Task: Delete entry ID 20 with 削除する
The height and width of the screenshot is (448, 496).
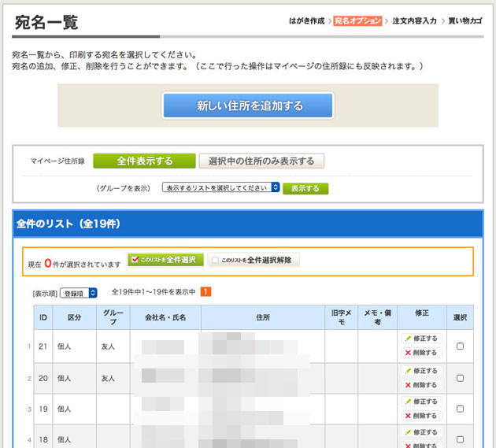Action: (x=422, y=385)
